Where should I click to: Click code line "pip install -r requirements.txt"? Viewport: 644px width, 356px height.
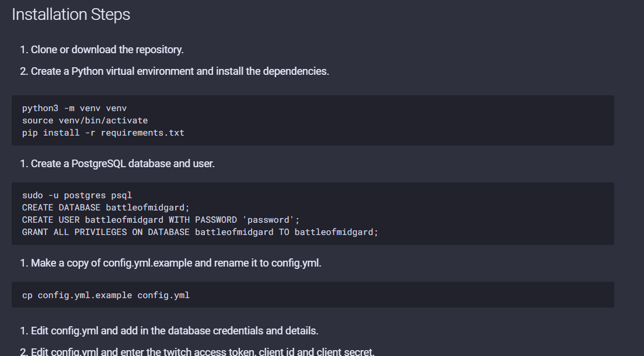click(x=103, y=133)
